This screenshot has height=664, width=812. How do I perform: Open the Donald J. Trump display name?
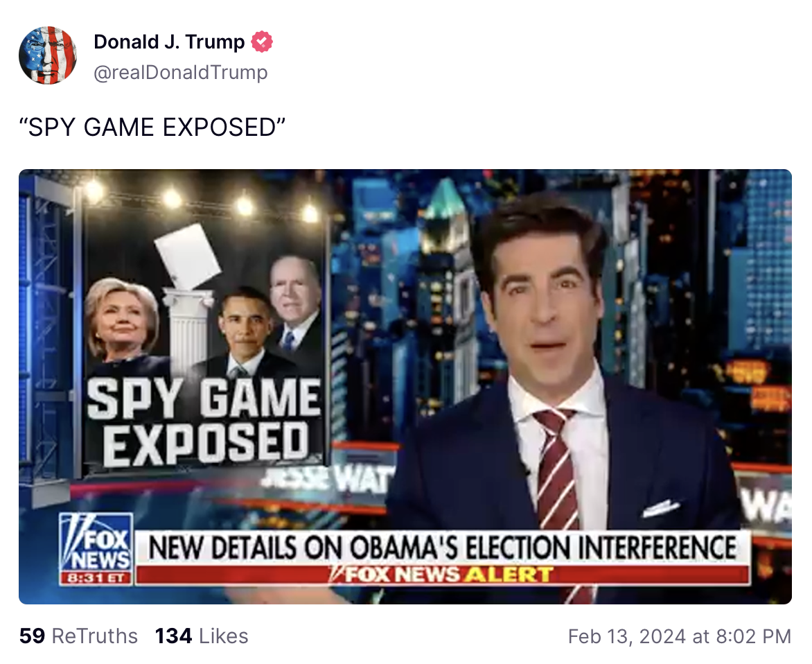pyautogui.click(x=169, y=42)
